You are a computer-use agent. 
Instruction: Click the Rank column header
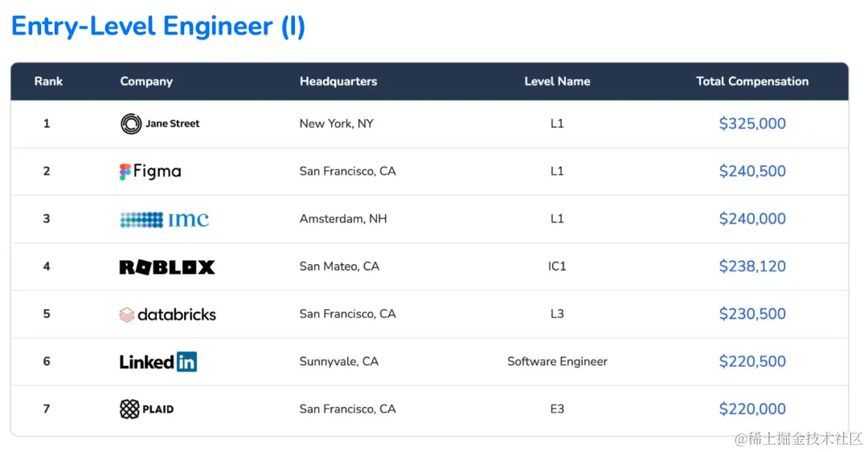pos(48,81)
